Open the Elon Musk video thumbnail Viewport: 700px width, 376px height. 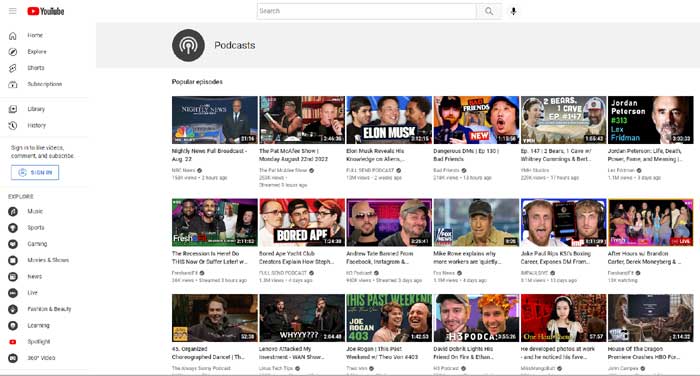pos(389,120)
